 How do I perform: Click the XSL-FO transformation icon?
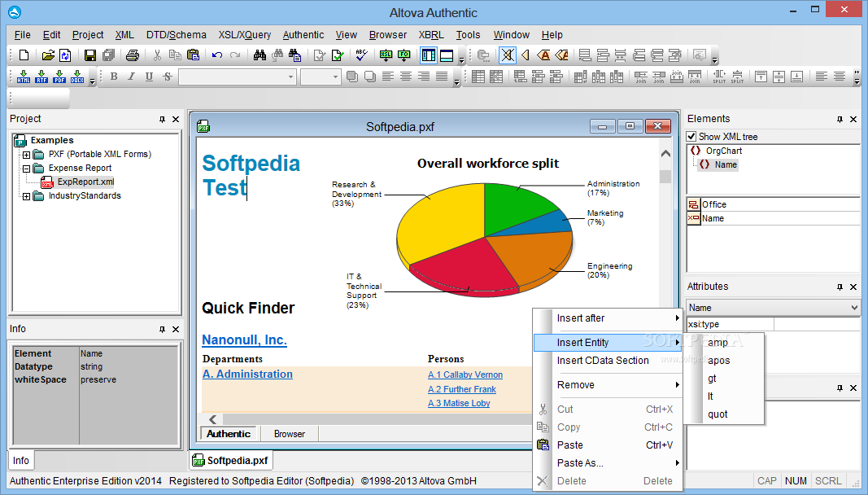point(404,55)
